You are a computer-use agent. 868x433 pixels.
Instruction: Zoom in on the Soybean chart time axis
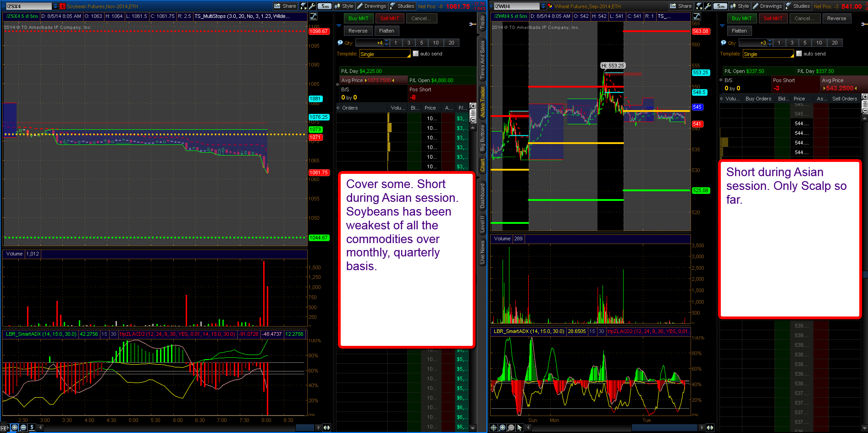coord(15,427)
